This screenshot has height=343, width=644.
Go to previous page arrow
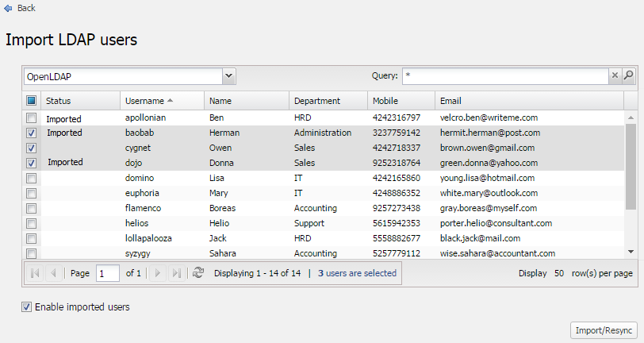(x=53, y=273)
